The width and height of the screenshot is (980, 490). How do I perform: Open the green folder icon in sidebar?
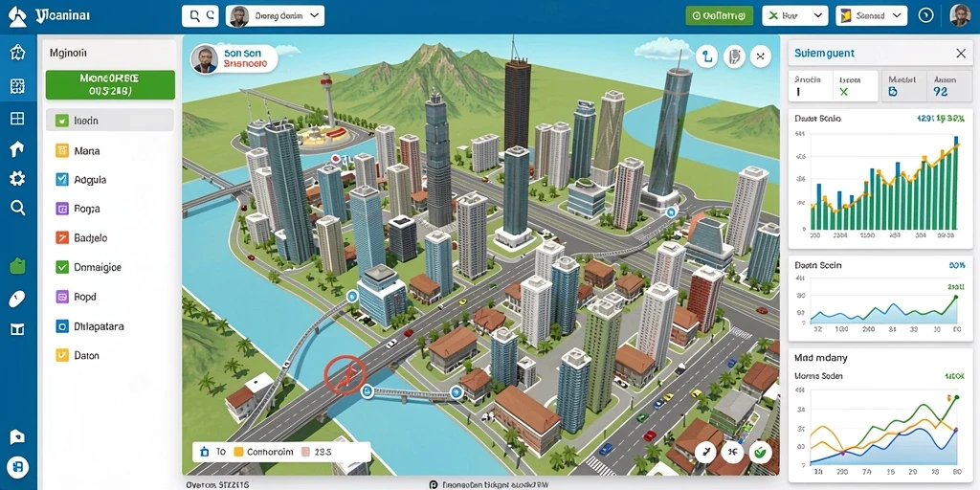click(17, 266)
